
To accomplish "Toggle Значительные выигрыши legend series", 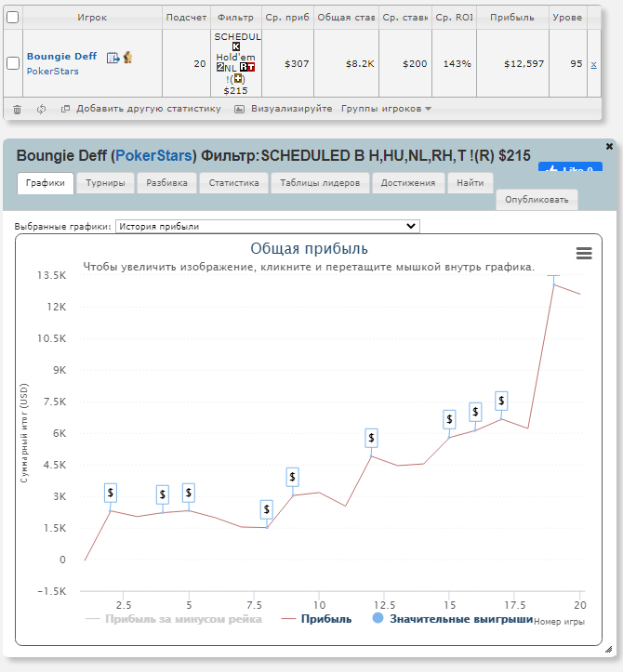I will point(453,619).
